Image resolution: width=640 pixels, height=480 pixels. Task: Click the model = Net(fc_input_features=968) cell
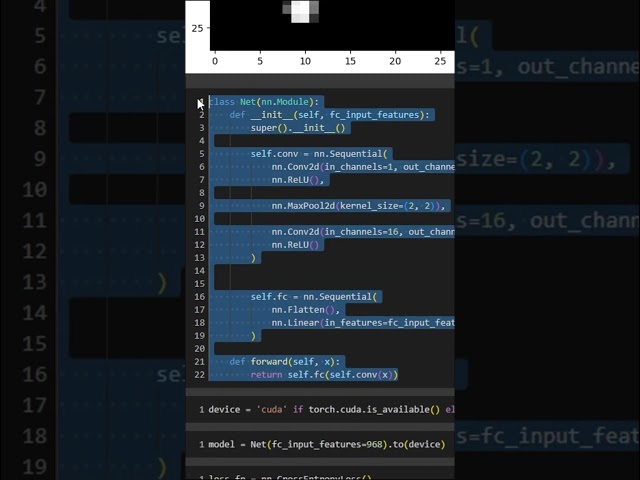point(320,444)
